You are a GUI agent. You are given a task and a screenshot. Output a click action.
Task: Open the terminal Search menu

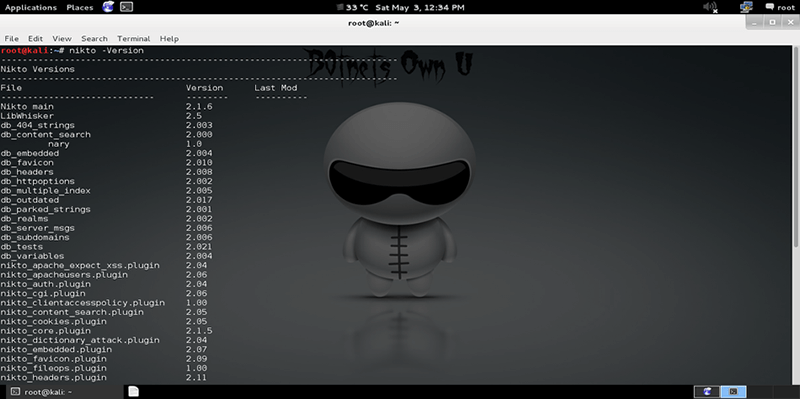pos(94,38)
